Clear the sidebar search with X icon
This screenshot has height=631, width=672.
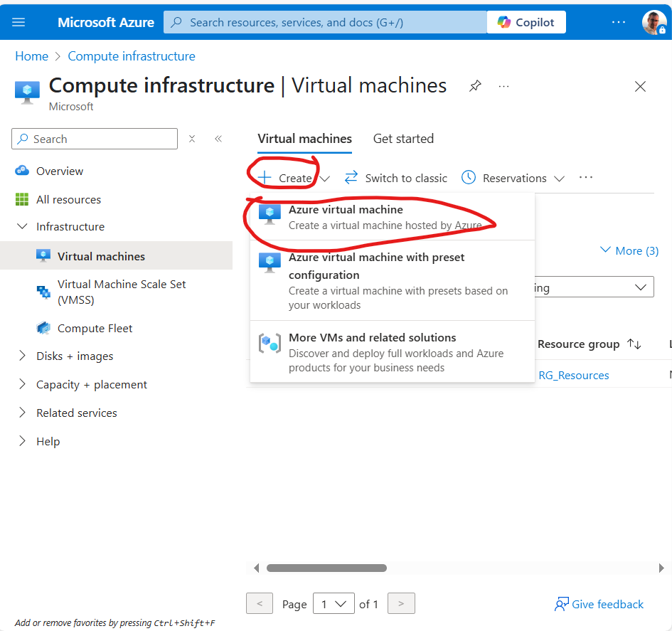point(192,139)
